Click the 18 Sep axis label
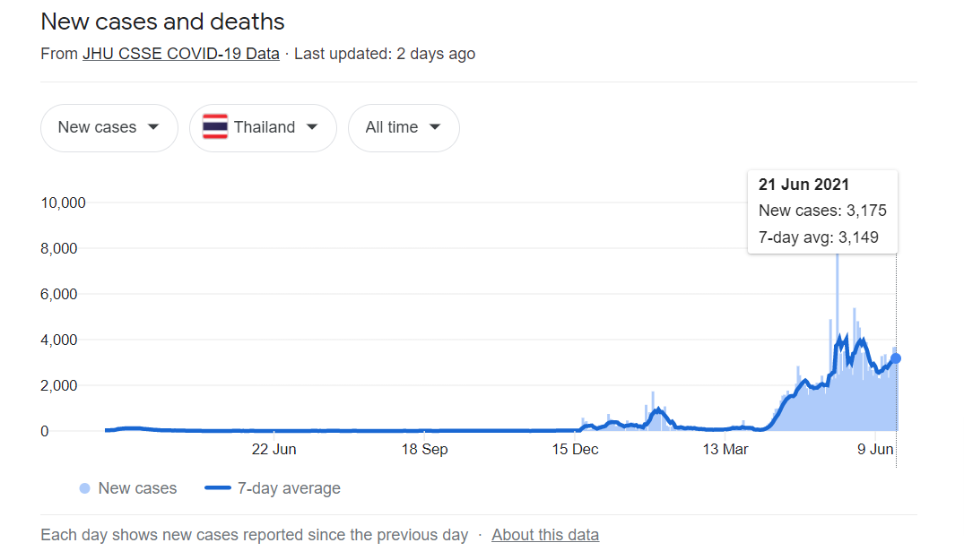The height and width of the screenshot is (560, 964). [x=425, y=450]
